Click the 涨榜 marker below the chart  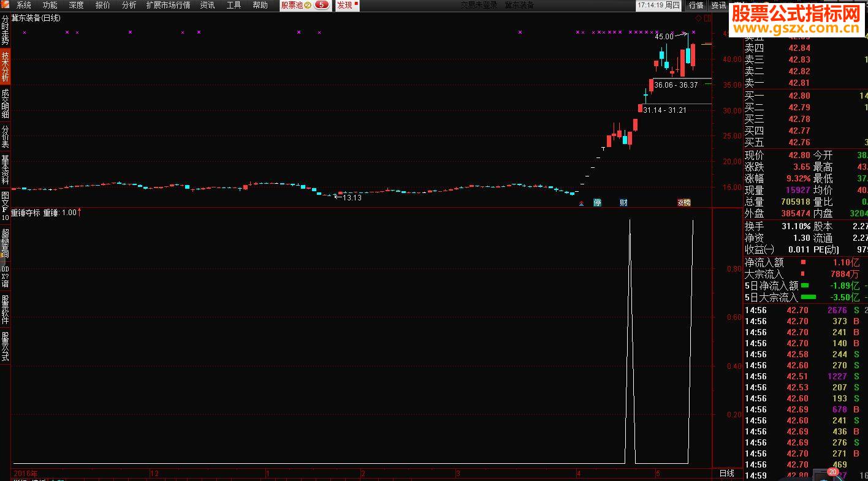683,202
